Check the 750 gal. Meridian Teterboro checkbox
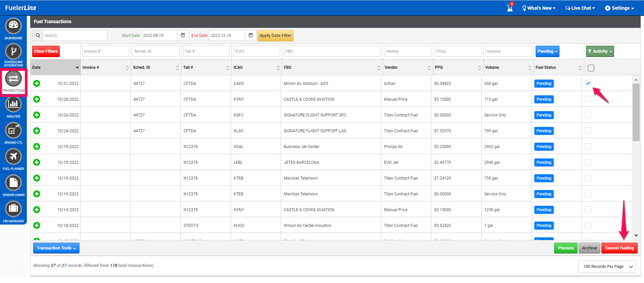Screen dimensions: 644x283 (x=588, y=178)
